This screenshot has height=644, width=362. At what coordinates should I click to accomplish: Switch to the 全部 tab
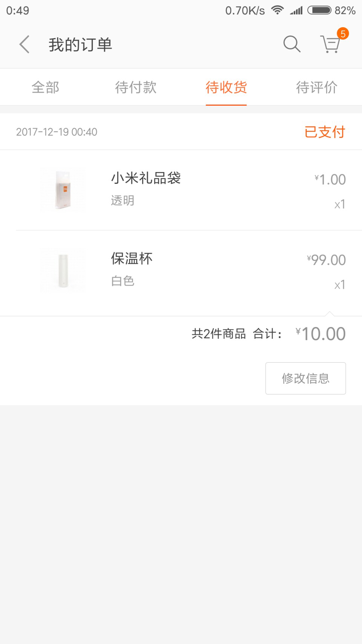click(45, 87)
